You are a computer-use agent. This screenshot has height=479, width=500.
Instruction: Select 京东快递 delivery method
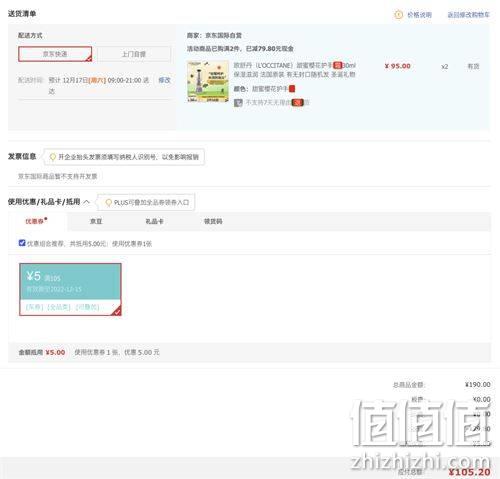(x=55, y=54)
